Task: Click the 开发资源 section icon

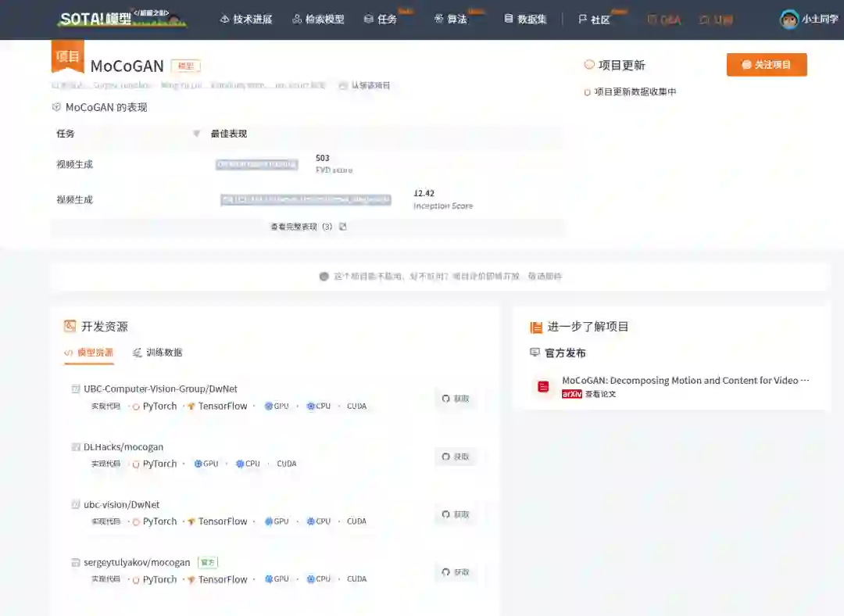Action: [x=70, y=326]
